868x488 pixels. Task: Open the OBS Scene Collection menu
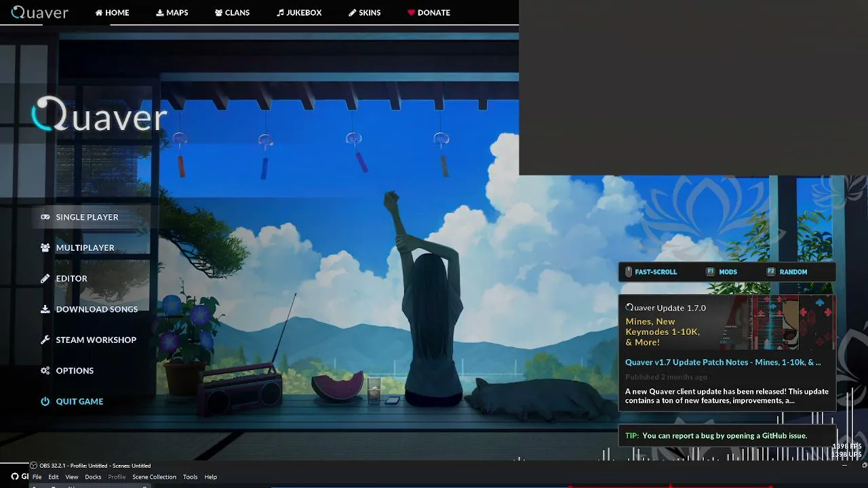(154, 477)
